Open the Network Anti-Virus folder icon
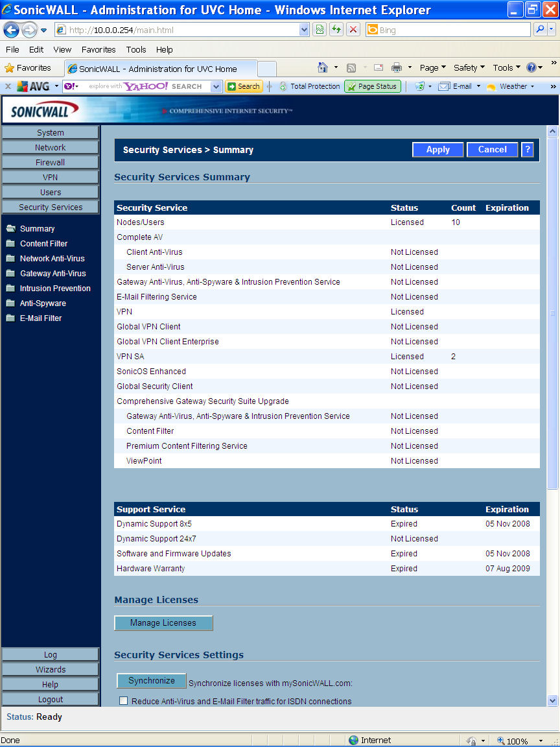The image size is (560, 747). click(10, 259)
